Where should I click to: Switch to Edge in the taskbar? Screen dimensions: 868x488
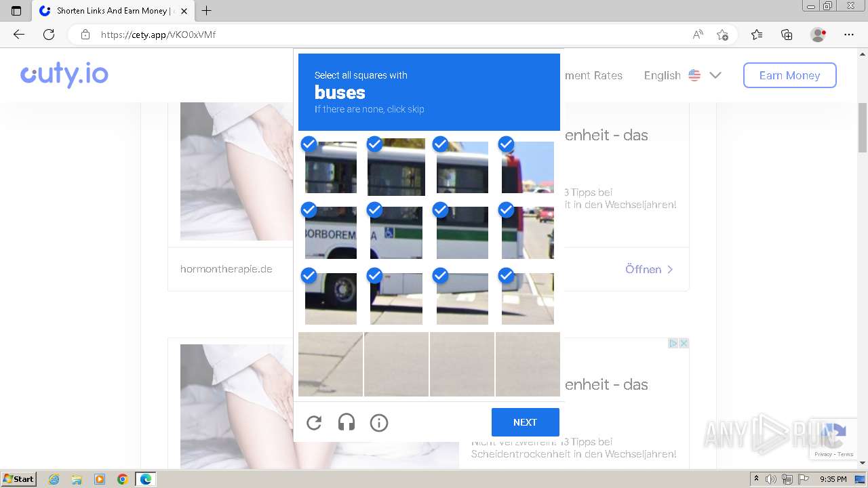[146, 479]
